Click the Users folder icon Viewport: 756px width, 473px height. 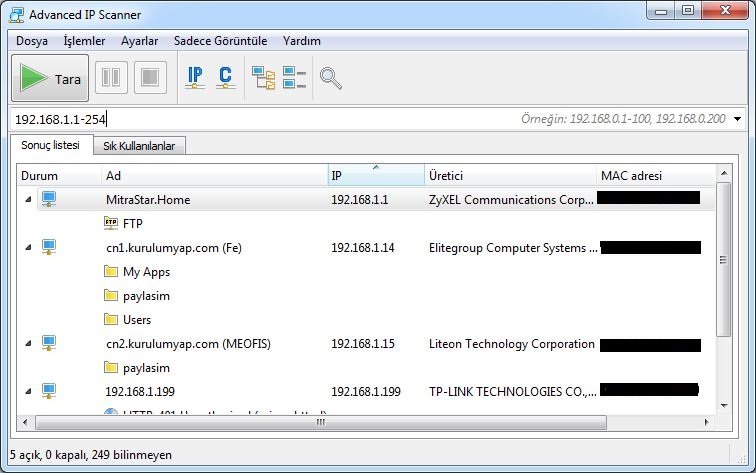[x=111, y=319]
